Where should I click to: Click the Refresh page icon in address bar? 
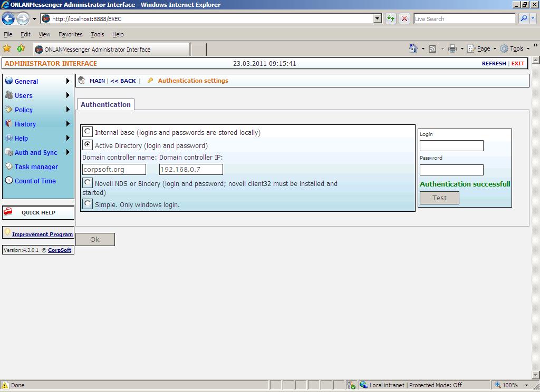click(x=391, y=18)
